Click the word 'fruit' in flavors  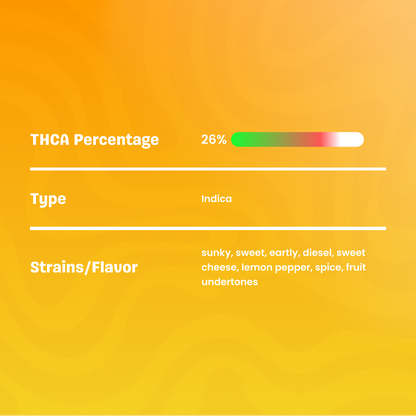click(x=356, y=267)
